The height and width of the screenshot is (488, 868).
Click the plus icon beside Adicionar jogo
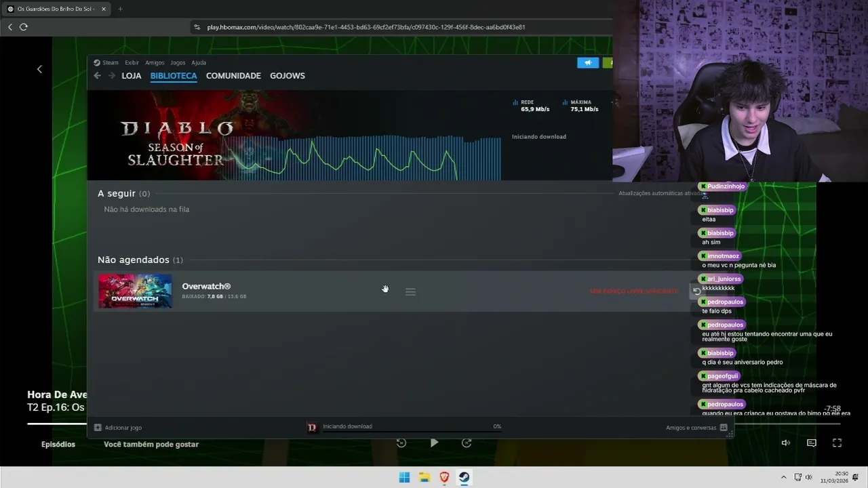[98, 428]
